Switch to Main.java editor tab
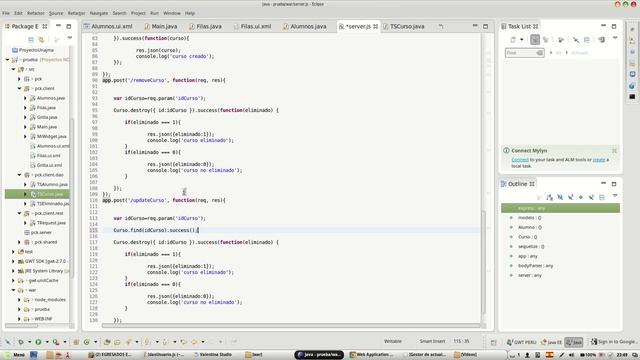 tap(160, 26)
